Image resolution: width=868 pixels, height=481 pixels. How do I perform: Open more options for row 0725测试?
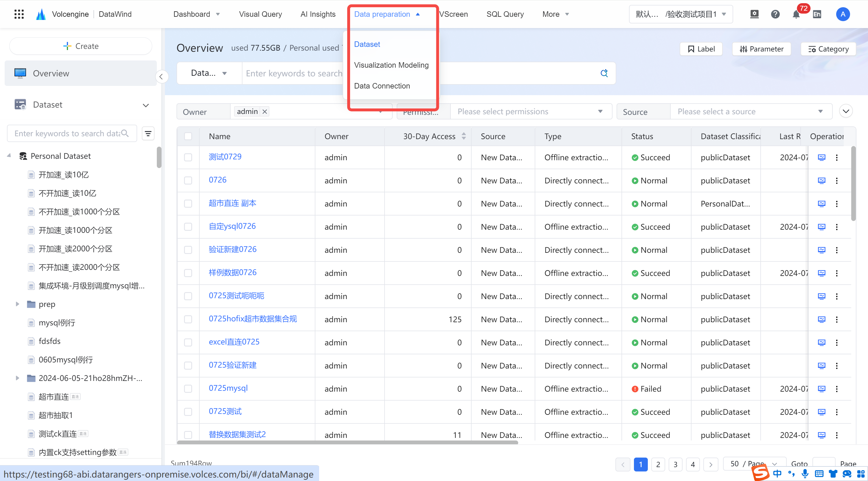[x=837, y=412]
